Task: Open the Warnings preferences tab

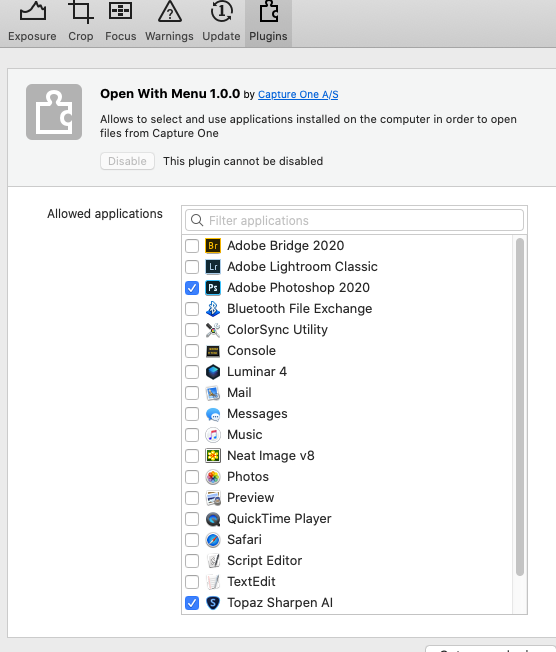Action: (x=169, y=23)
